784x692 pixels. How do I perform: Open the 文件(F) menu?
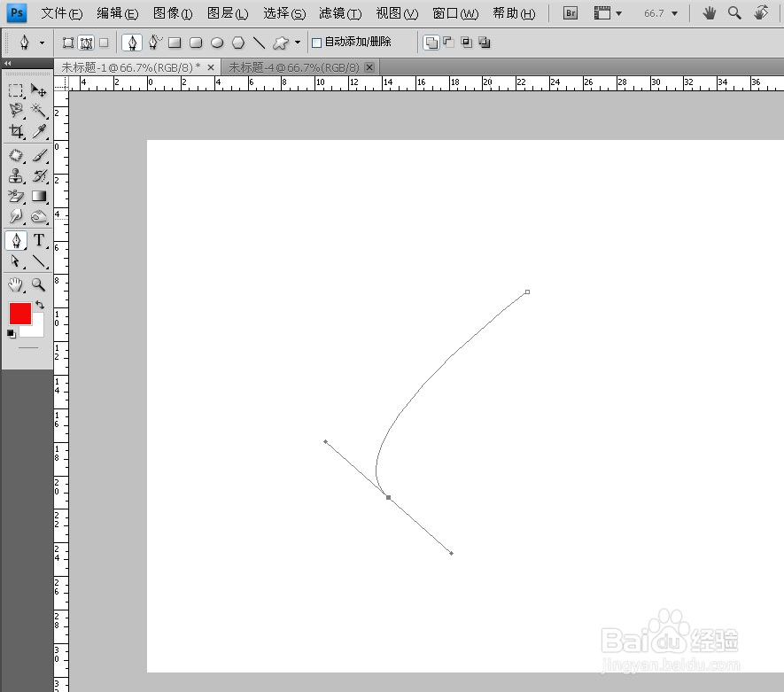pyautogui.click(x=61, y=13)
